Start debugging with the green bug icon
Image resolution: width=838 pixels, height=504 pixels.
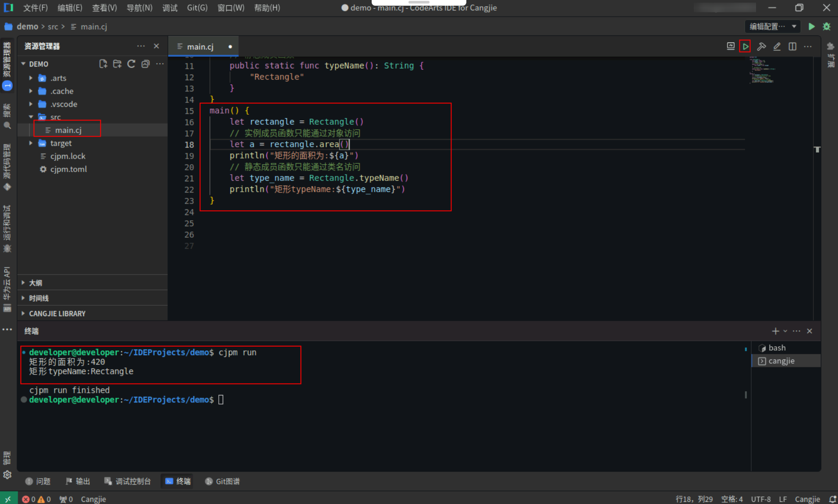point(827,27)
